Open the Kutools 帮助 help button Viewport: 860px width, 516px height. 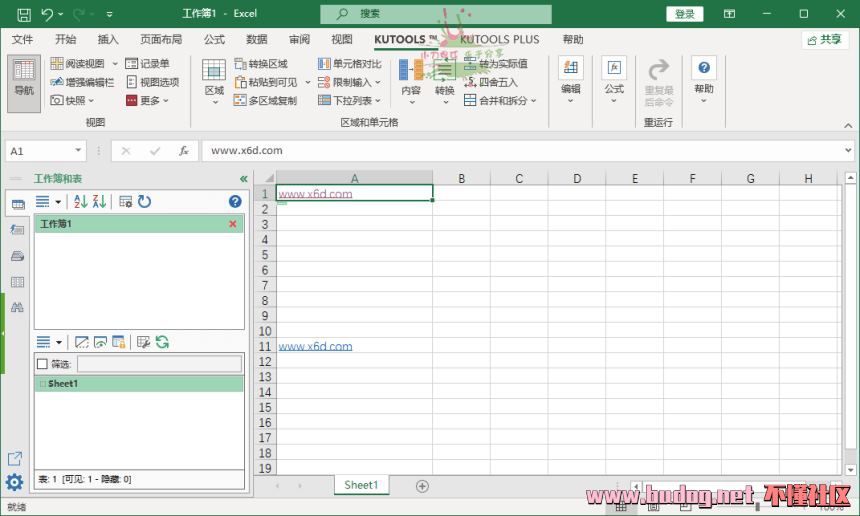coord(704,80)
